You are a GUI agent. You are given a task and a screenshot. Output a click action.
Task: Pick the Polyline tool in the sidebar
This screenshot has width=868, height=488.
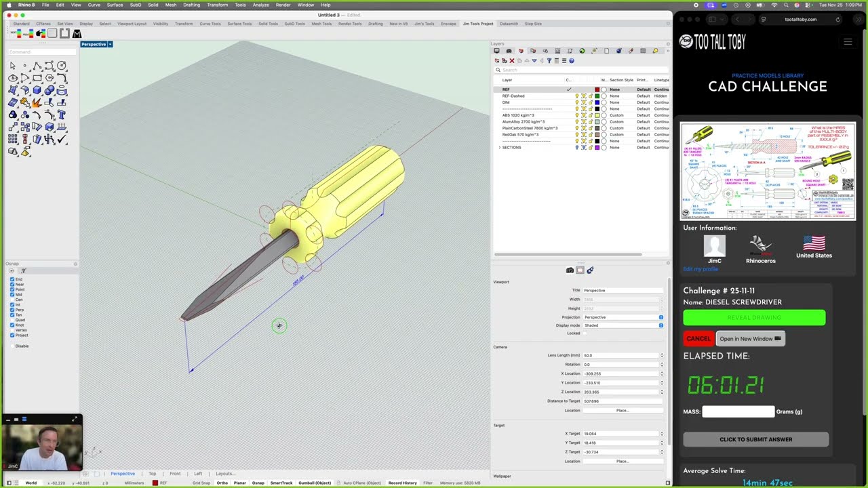37,65
